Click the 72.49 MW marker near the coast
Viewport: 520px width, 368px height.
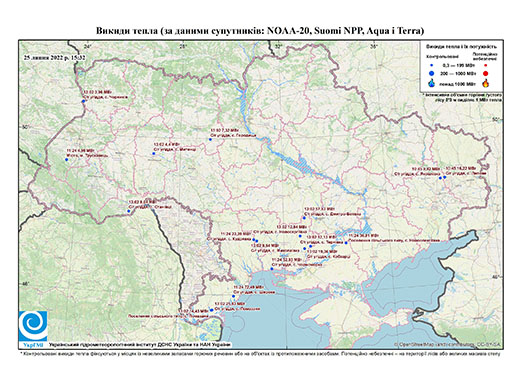click(234, 296)
